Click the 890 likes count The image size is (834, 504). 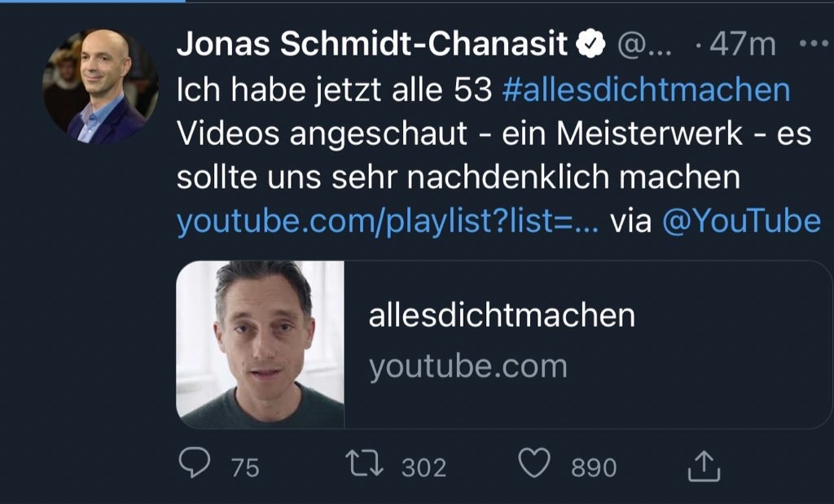593,467
